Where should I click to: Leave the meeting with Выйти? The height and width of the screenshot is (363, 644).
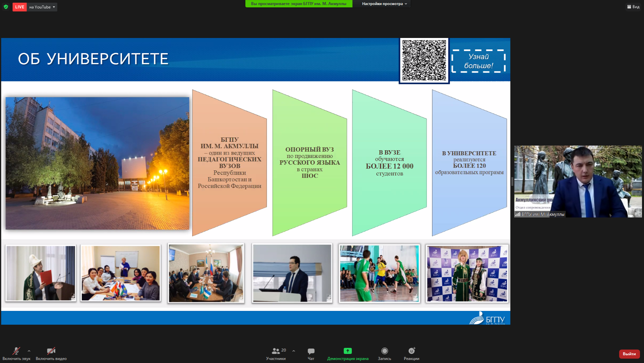[629, 354]
